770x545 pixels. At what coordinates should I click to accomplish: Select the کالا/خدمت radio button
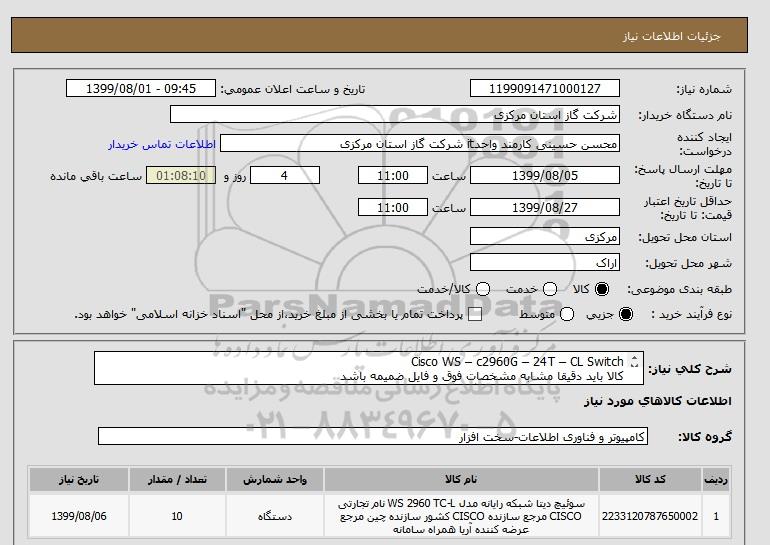click(483, 289)
